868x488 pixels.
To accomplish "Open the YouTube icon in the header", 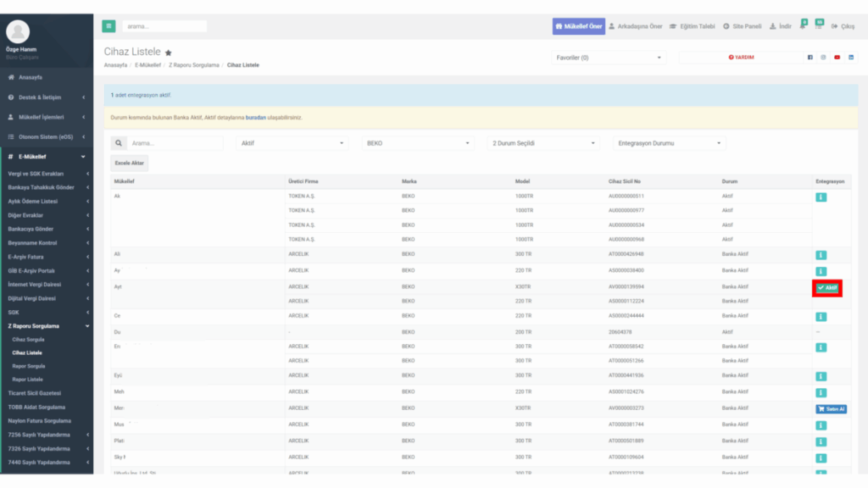I will [837, 58].
